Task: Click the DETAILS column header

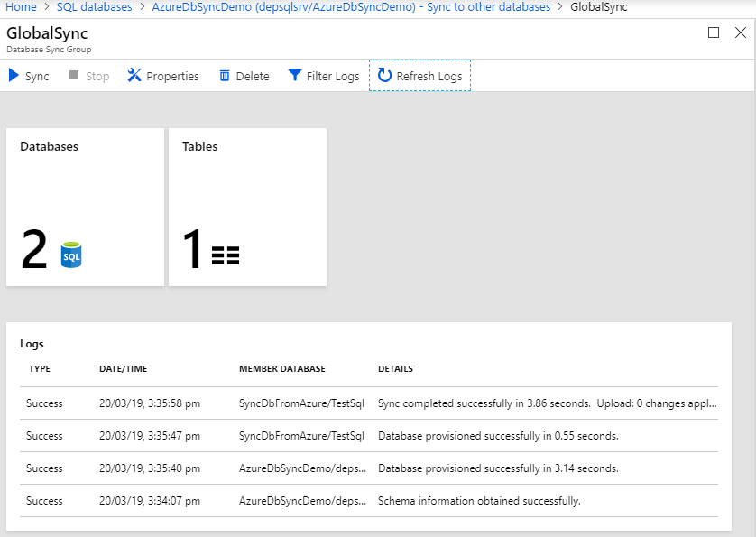Action: coord(395,368)
